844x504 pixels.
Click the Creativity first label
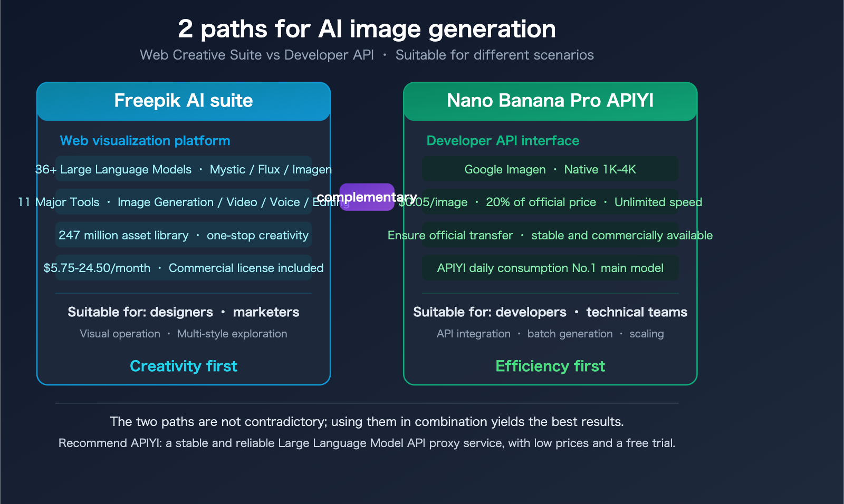(184, 366)
